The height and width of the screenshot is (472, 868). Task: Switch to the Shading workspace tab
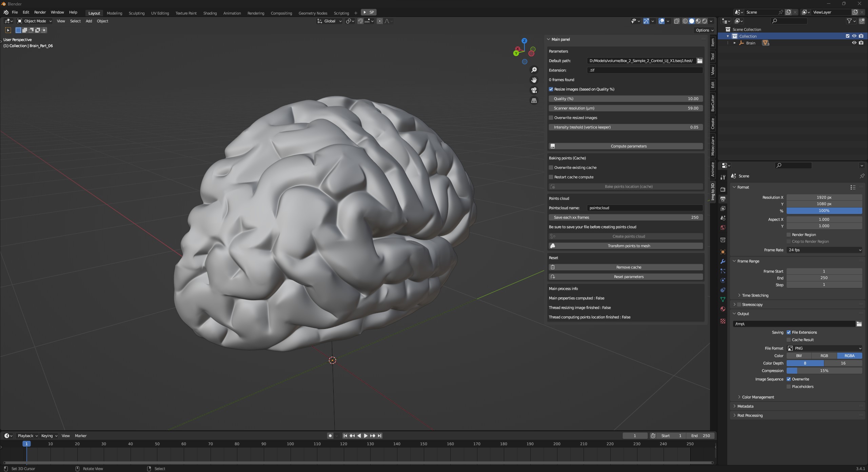point(210,13)
